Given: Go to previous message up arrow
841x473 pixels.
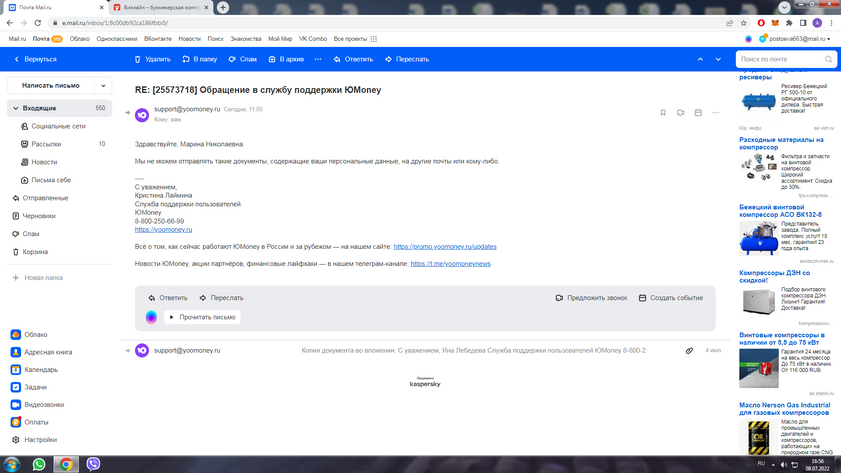Looking at the screenshot, I should coord(700,60).
